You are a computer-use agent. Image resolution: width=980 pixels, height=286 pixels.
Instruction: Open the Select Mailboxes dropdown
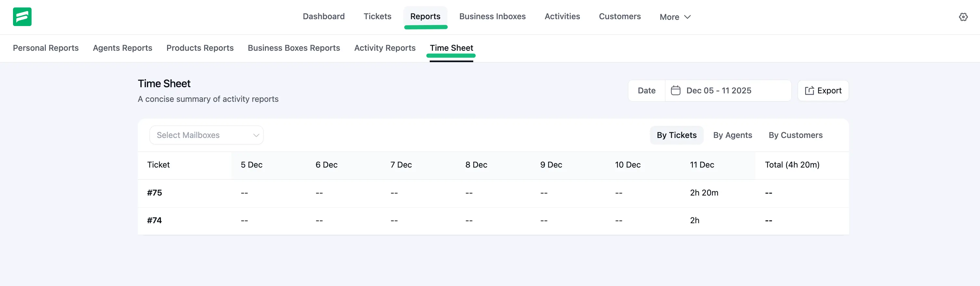(206, 135)
